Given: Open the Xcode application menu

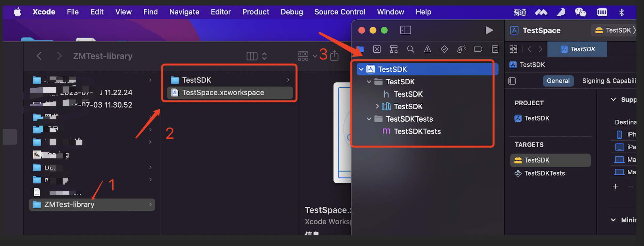Looking at the screenshot, I should pos(44,12).
